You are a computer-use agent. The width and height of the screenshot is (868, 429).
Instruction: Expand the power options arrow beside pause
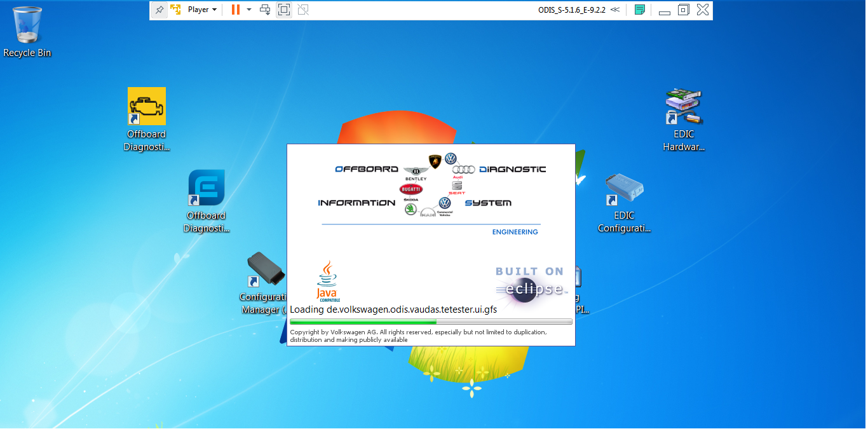click(248, 10)
